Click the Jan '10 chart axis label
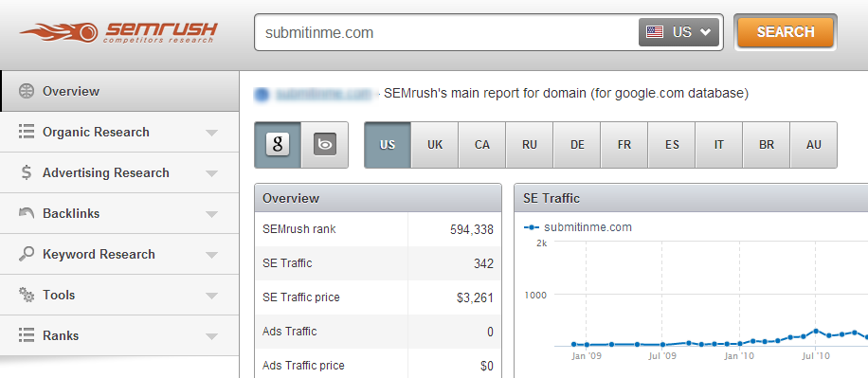Image resolution: width=868 pixels, height=378 pixels. 739,356
